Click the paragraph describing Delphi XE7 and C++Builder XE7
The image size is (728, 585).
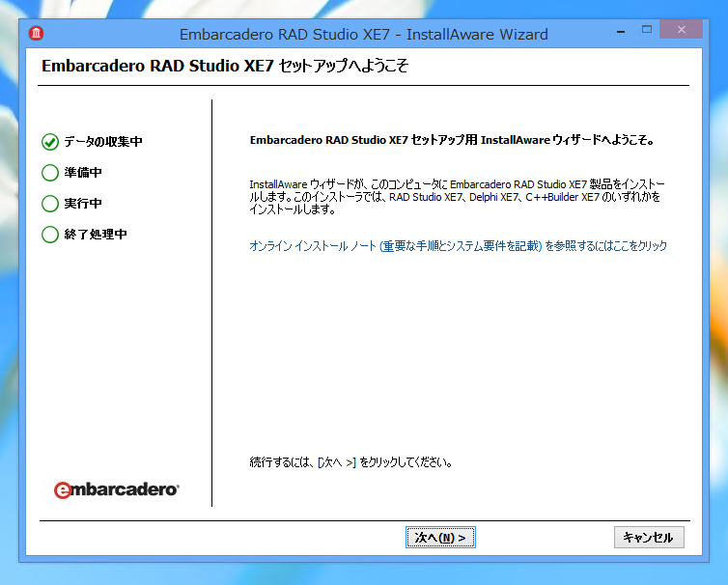[457, 197]
